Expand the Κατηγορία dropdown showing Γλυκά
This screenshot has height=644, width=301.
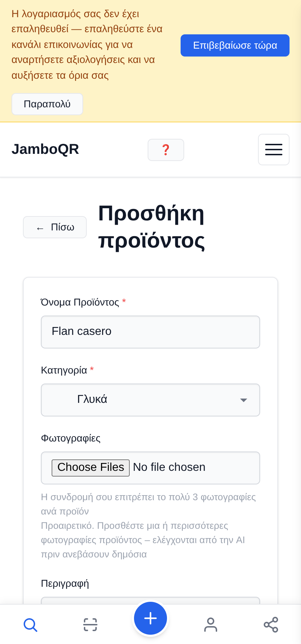tap(150, 400)
